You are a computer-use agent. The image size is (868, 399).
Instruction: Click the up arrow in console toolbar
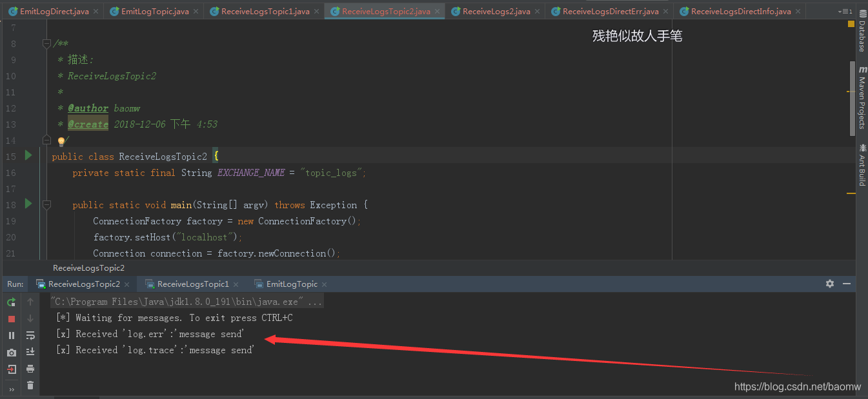coord(30,302)
